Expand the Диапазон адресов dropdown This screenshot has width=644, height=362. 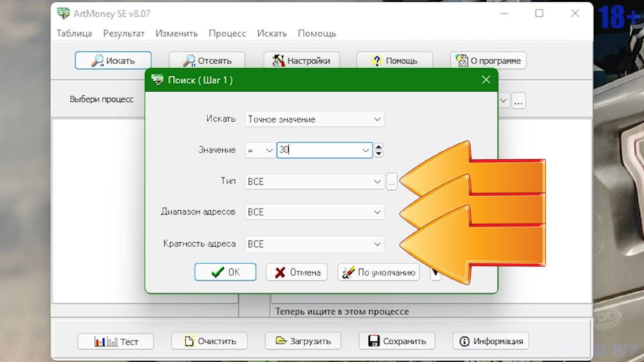[x=377, y=212]
